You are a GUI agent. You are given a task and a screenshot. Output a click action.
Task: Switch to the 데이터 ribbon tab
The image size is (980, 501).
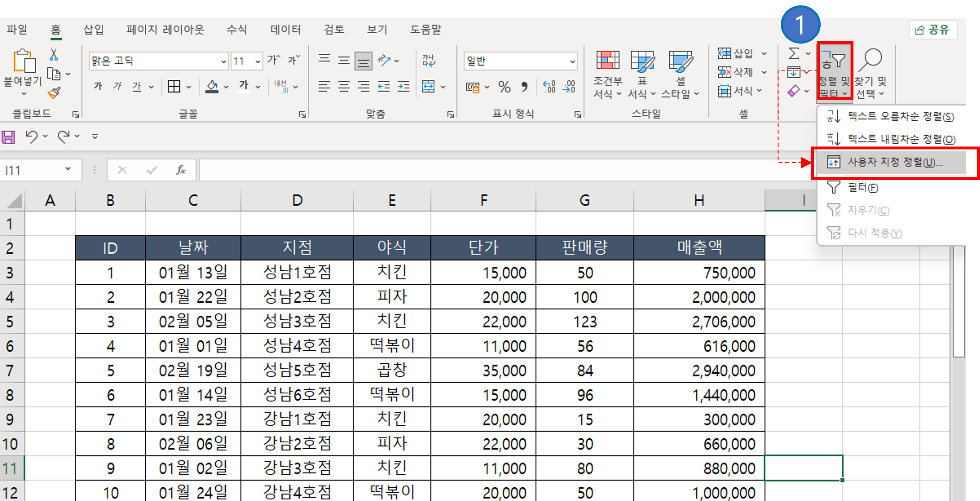tap(285, 29)
